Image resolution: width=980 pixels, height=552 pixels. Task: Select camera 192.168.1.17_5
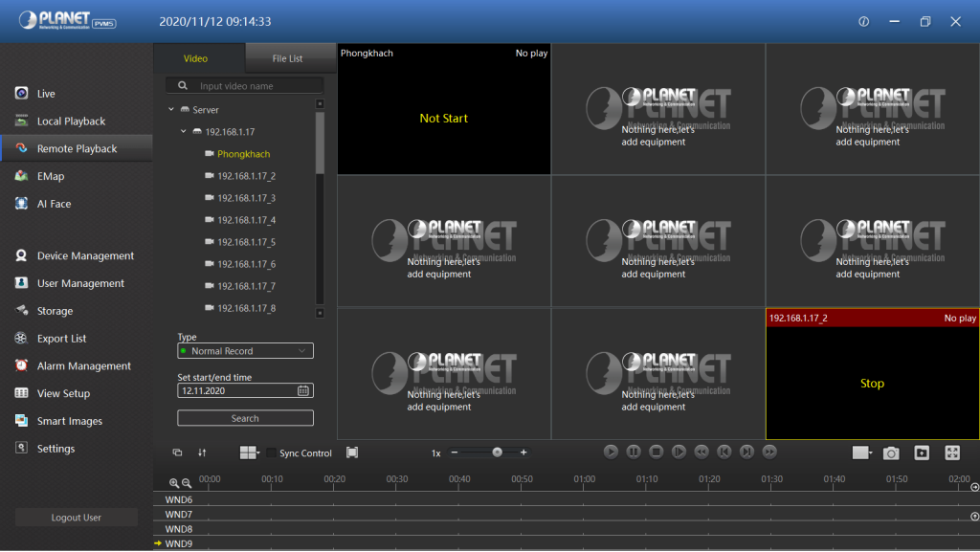[246, 242]
